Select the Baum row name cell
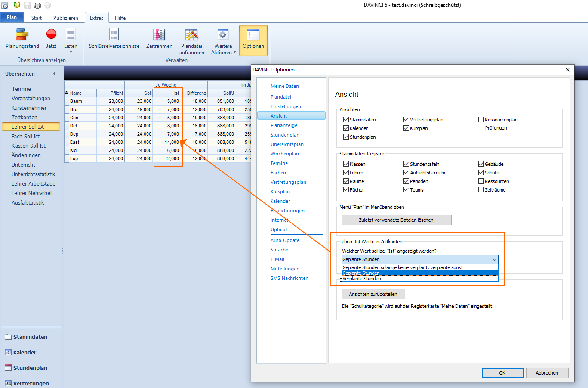Viewport: 588px width, 388px height. (83, 101)
